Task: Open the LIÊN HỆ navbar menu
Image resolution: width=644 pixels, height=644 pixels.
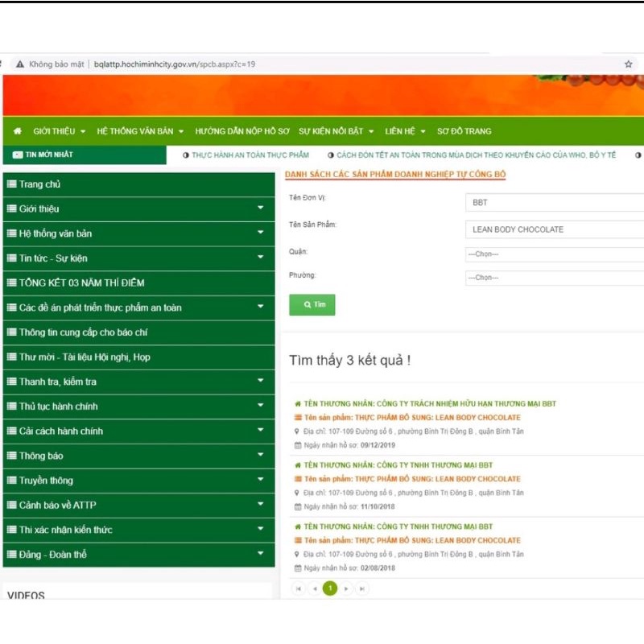Action: pyautogui.click(x=405, y=131)
